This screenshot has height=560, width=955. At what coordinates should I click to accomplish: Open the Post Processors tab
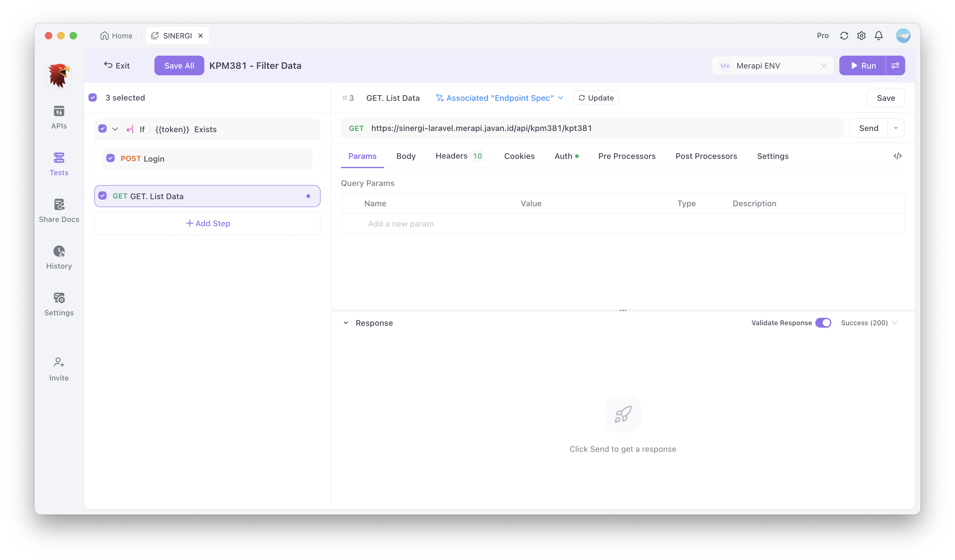point(706,156)
